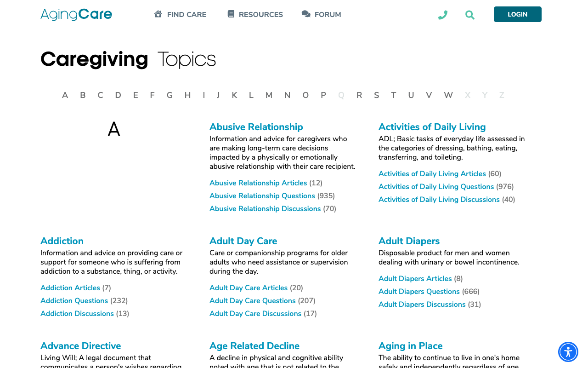The height and width of the screenshot is (368, 588).
Task: Jump to letter V topics
Action: pyautogui.click(x=429, y=95)
